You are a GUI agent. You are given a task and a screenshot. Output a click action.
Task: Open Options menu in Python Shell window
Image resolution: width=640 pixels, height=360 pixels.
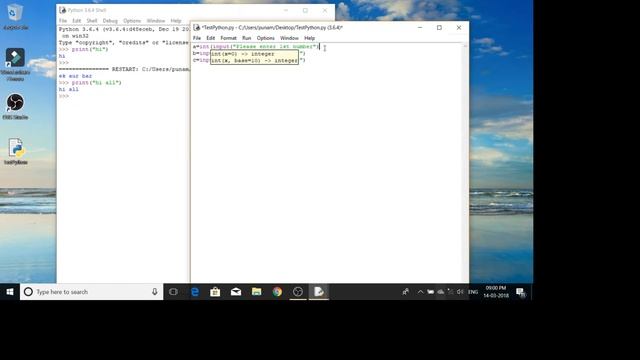[132, 21]
